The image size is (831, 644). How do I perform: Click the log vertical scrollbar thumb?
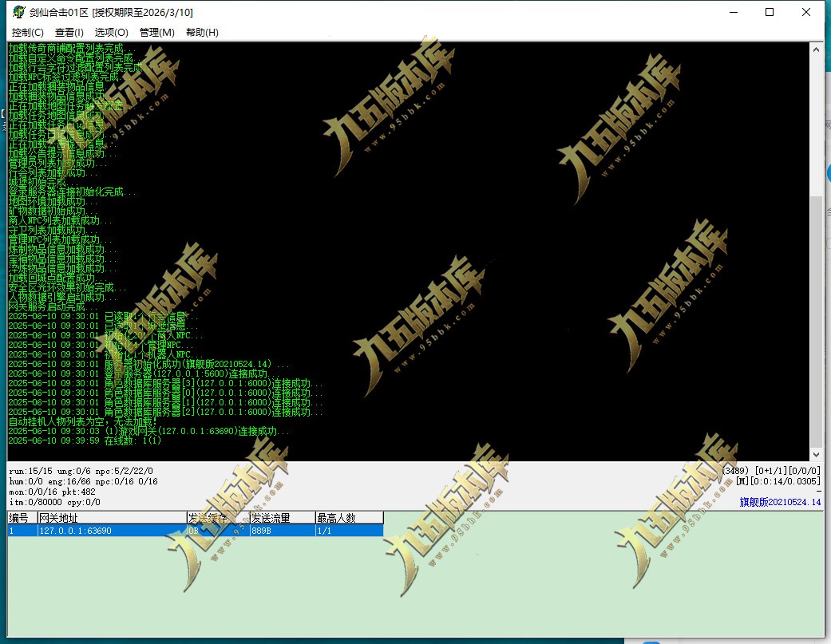(x=816, y=322)
